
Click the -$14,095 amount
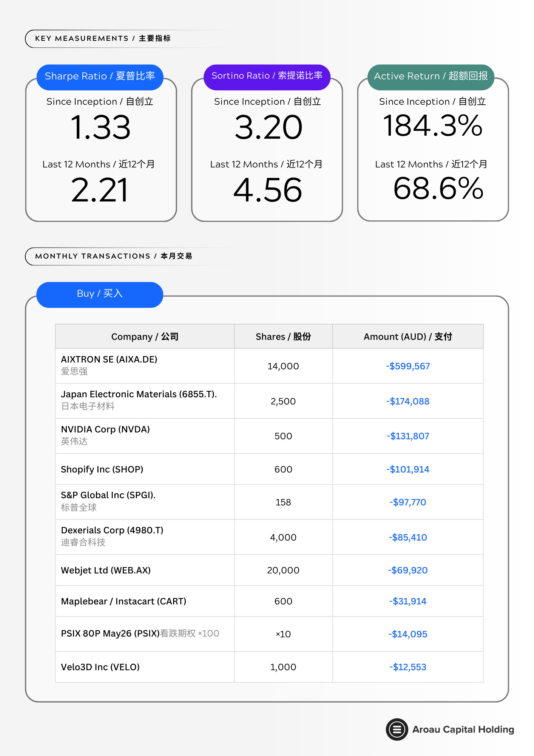[x=408, y=634]
